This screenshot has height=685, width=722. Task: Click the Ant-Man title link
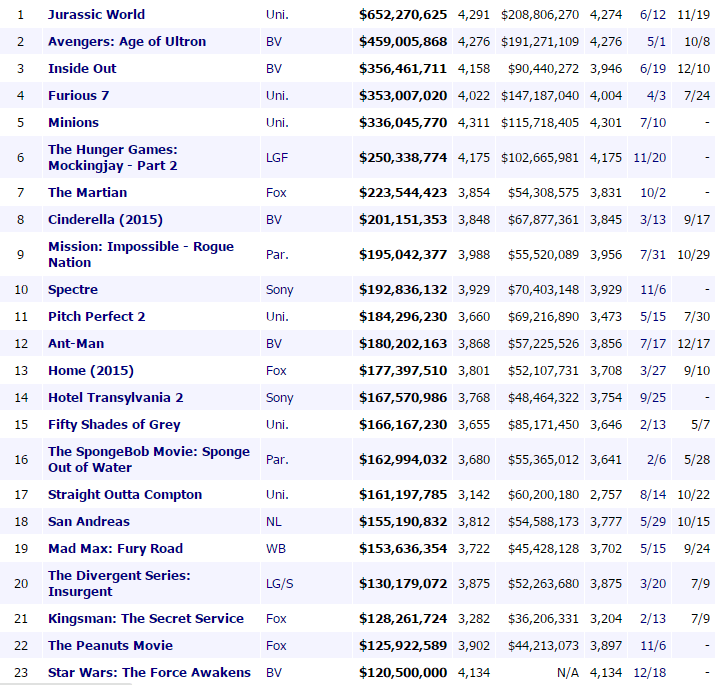point(75,344)
